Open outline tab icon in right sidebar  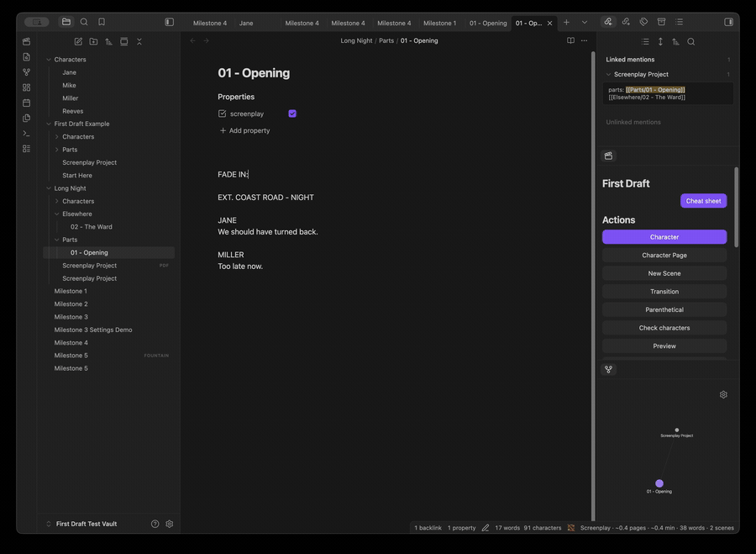[680, 22]
